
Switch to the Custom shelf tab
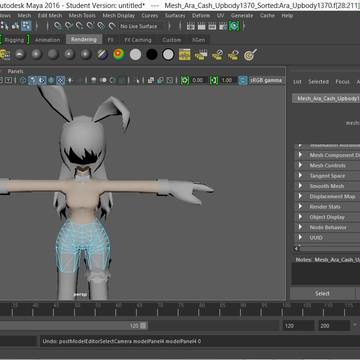(x=171, y=40)
